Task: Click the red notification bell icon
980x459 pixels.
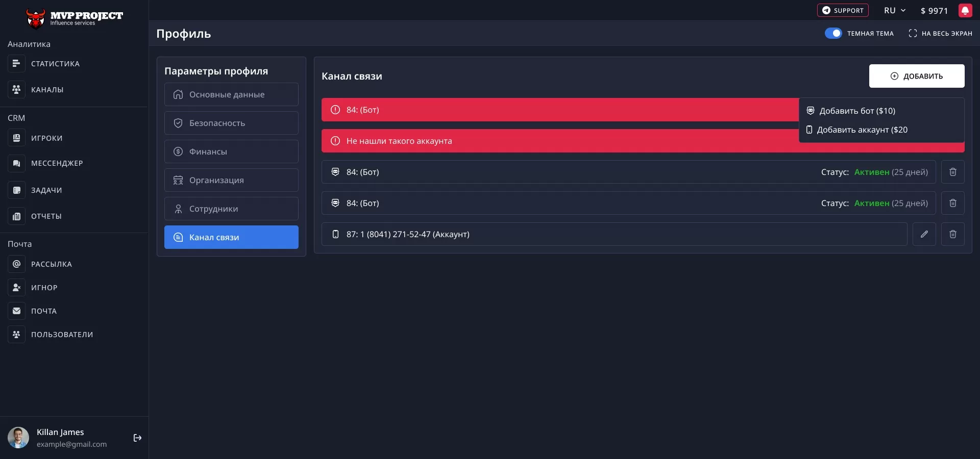Action: (965, 11)
